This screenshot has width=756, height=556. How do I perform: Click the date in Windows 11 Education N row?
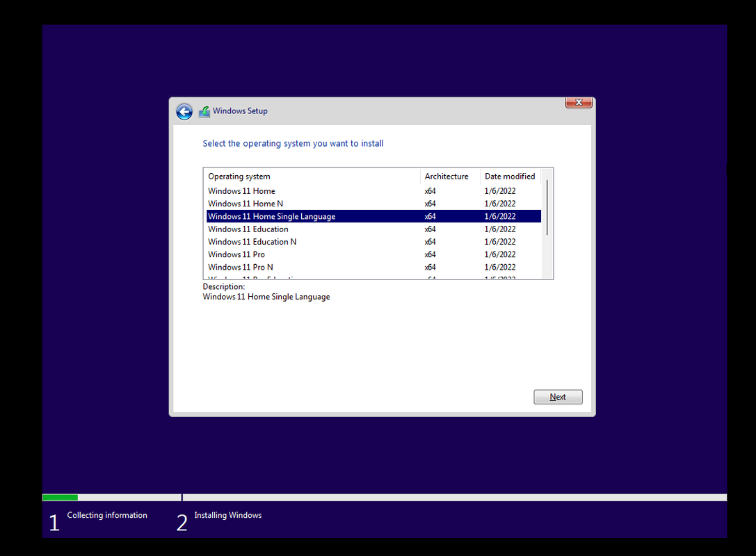[x=500, y=242]
